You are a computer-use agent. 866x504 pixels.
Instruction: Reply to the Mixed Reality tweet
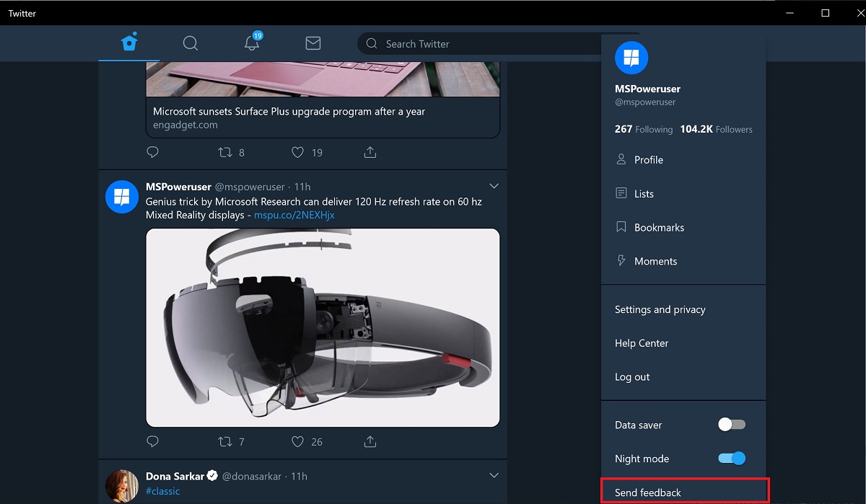pyautogui.click(x=152, y=441)
